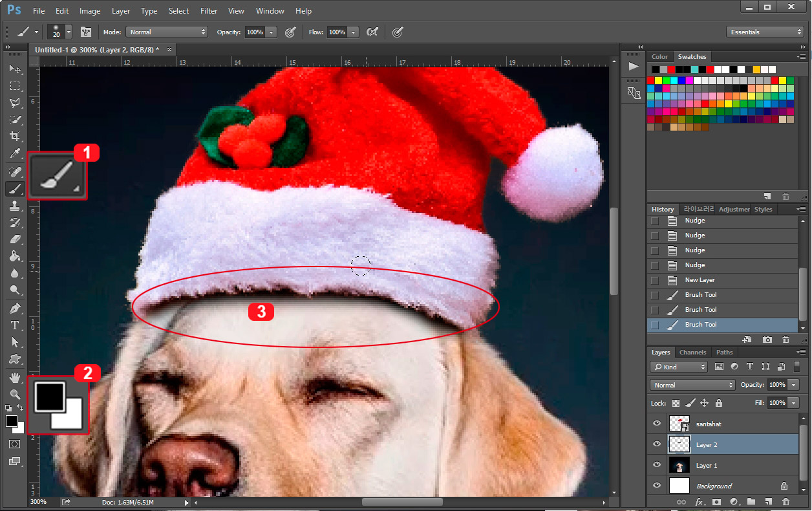812x511 pixels.
Task: Select the Crop tool
Action: (x=15, y=136)
